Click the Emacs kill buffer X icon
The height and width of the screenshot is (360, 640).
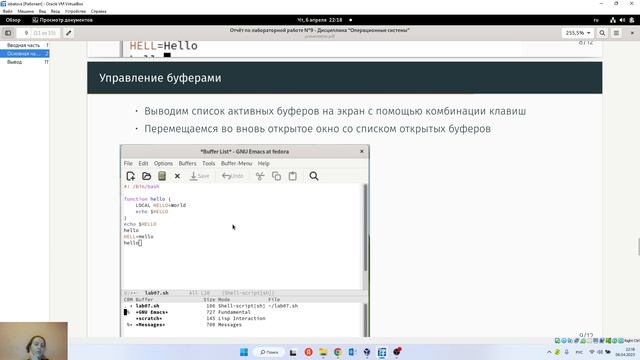(x=177, y=176)
